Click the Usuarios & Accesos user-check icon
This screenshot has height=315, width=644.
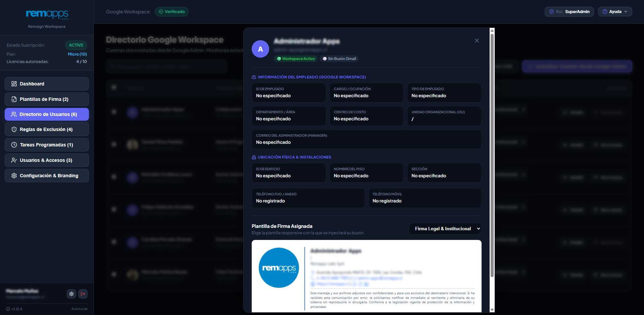(x=14, y=160)
